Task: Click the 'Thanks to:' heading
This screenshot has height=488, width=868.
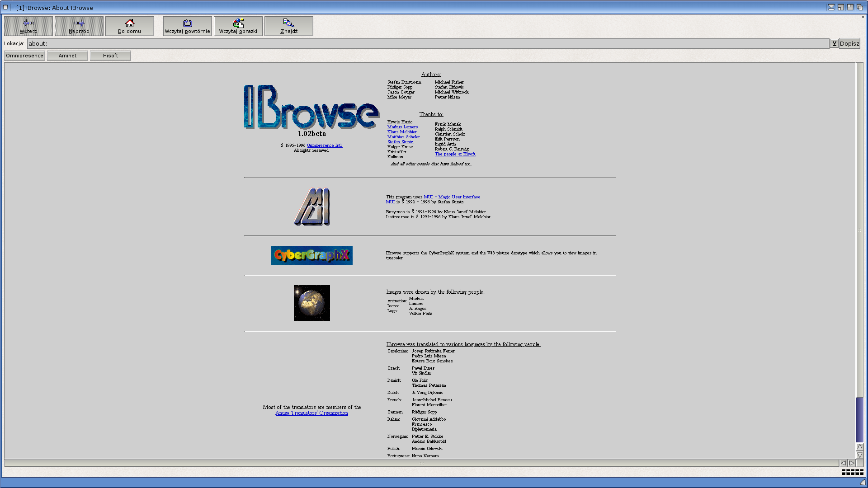Action: (x=431, y=114)
